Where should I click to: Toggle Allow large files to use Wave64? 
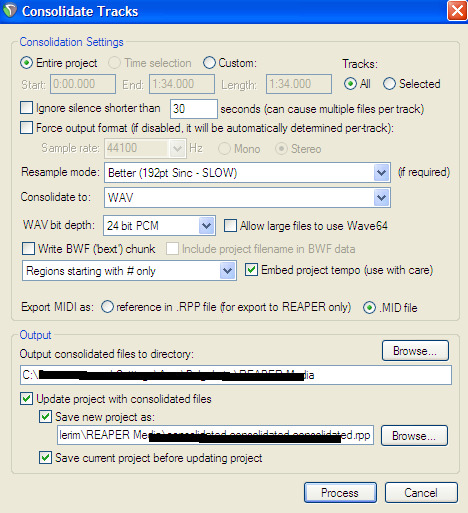coord(230,226)
